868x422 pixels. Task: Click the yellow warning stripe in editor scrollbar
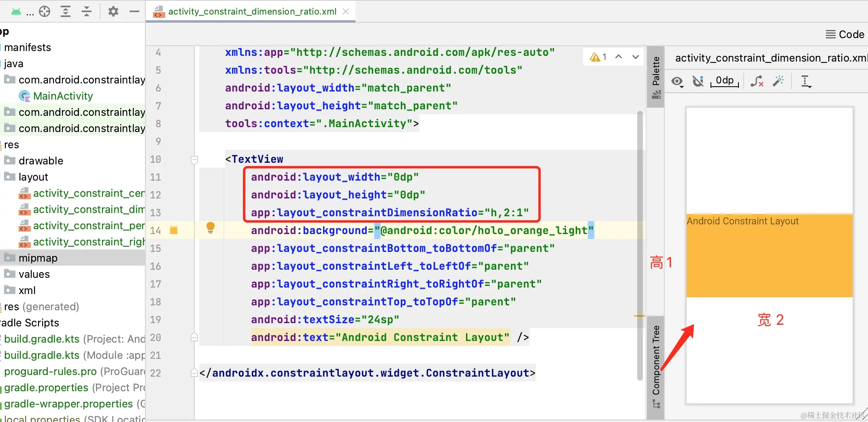point(640,315)
